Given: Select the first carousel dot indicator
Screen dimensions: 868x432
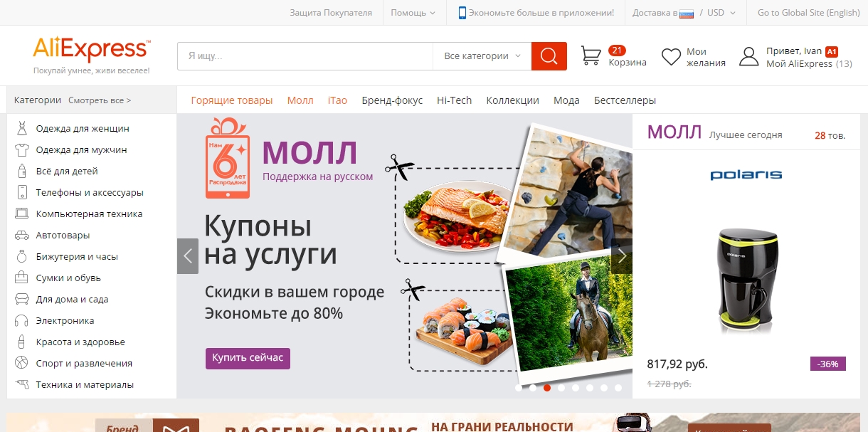Looking at the screenshot, I should (x=519, y=388).
